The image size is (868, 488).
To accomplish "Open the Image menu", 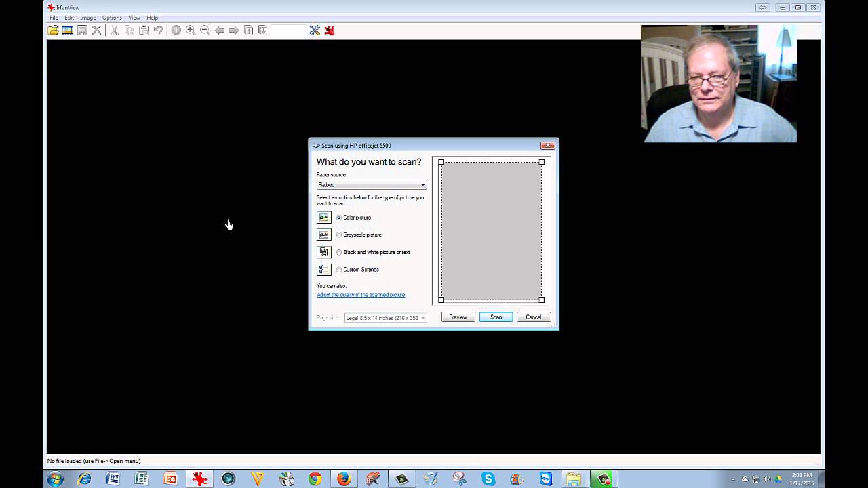I will click(x=87, y=18).
